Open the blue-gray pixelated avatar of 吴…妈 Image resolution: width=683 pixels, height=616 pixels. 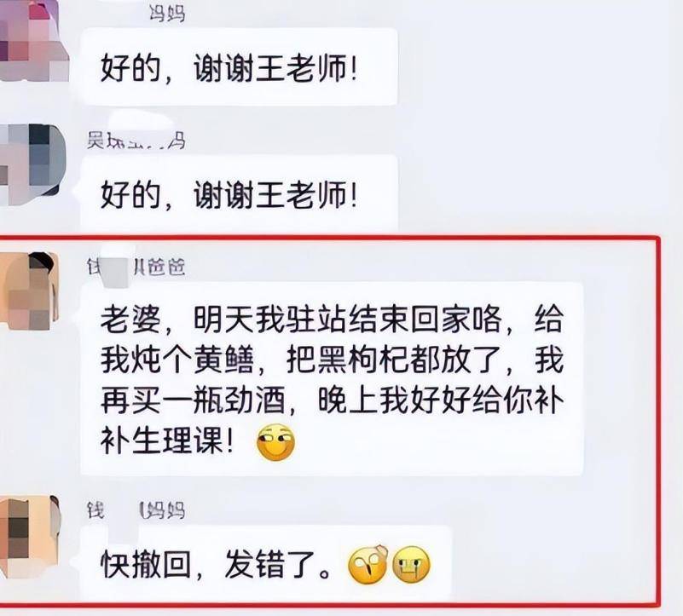[x=32, y=164]
